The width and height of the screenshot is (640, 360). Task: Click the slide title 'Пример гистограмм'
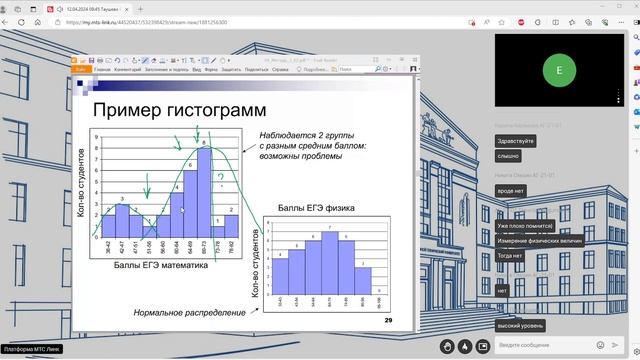(180, 110)
